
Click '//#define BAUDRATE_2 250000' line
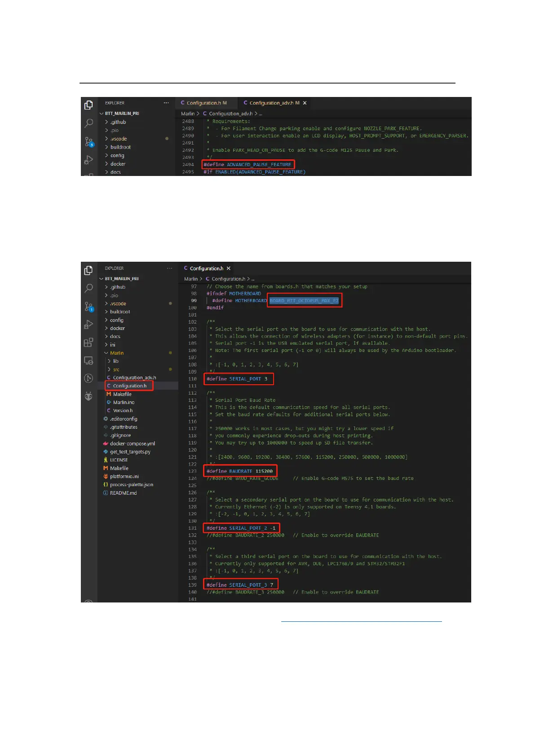[245, 535]
